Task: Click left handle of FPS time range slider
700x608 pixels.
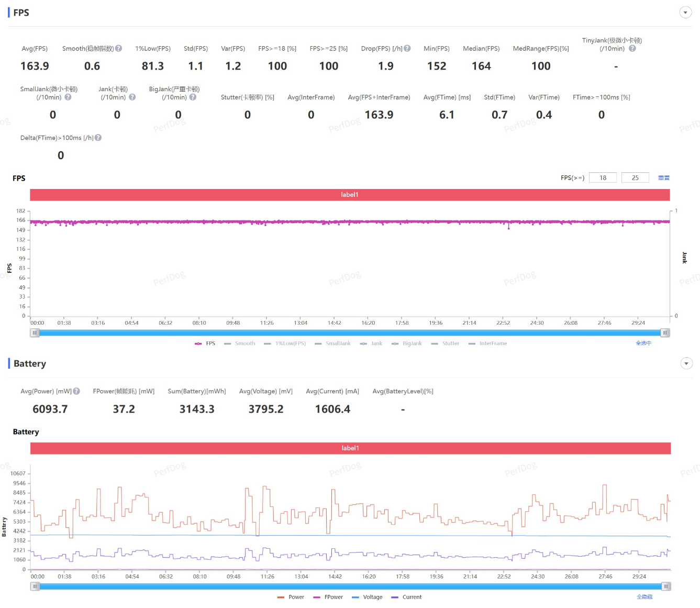Action: click(35, 333)
